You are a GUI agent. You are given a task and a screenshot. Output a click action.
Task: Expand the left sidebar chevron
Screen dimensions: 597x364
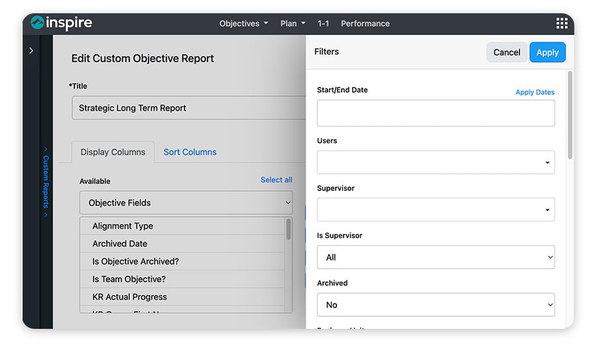pyautogui.click(x=31, y=50)
